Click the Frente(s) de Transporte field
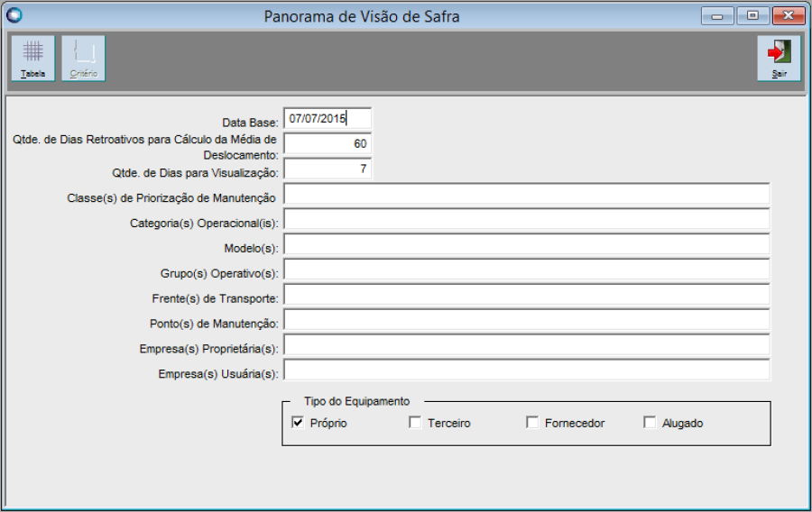 [x=526, y=296]
